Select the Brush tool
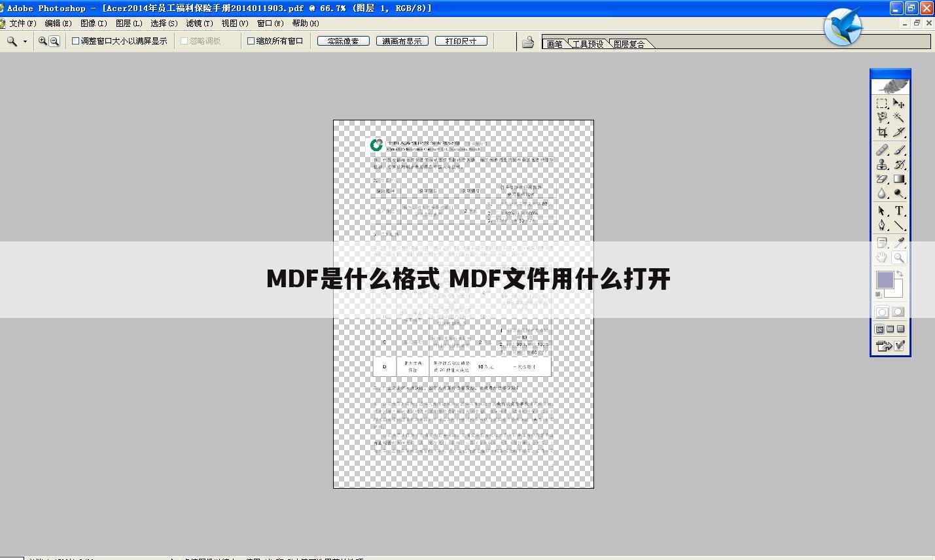 (x=899, y=150)
